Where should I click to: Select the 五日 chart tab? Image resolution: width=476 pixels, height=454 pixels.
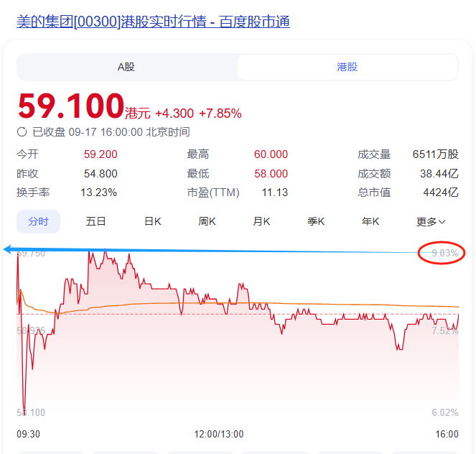[x=95, y=221]
